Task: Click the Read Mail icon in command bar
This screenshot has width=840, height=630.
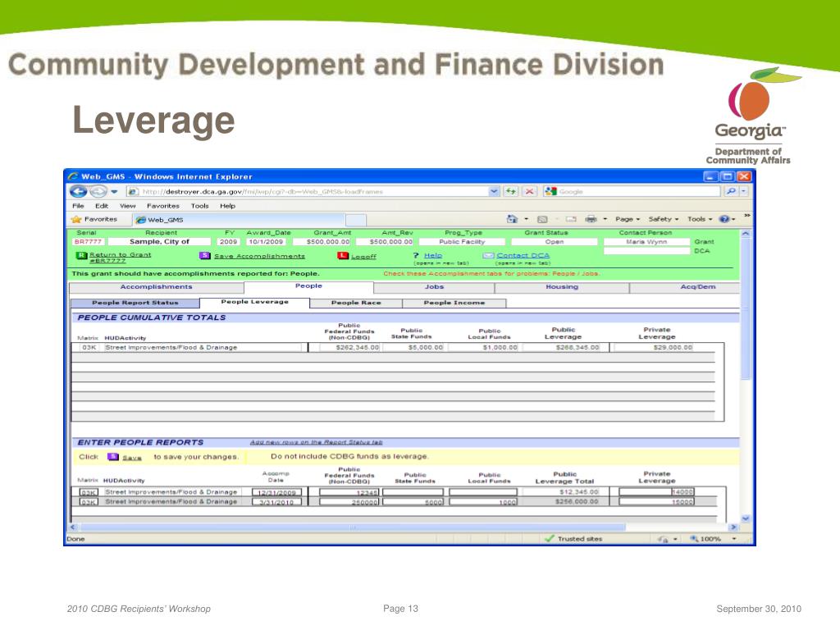Action: [571, 219]
